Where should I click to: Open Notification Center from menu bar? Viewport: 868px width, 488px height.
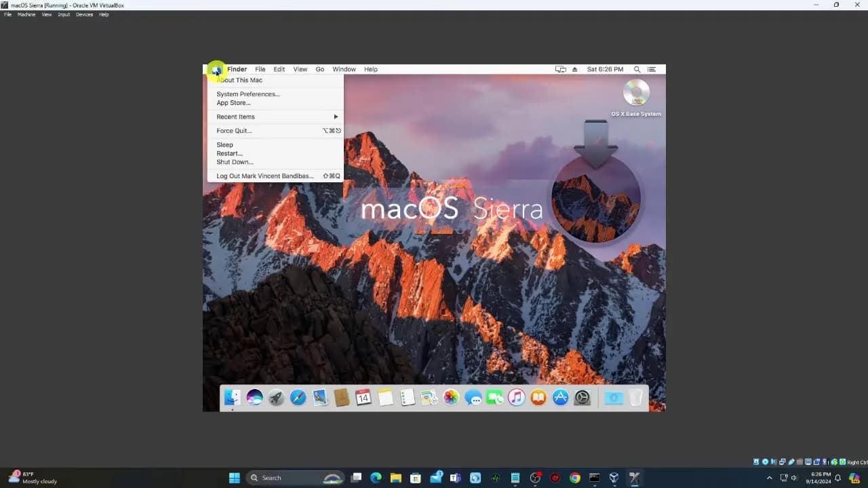(x=651, y=69)
